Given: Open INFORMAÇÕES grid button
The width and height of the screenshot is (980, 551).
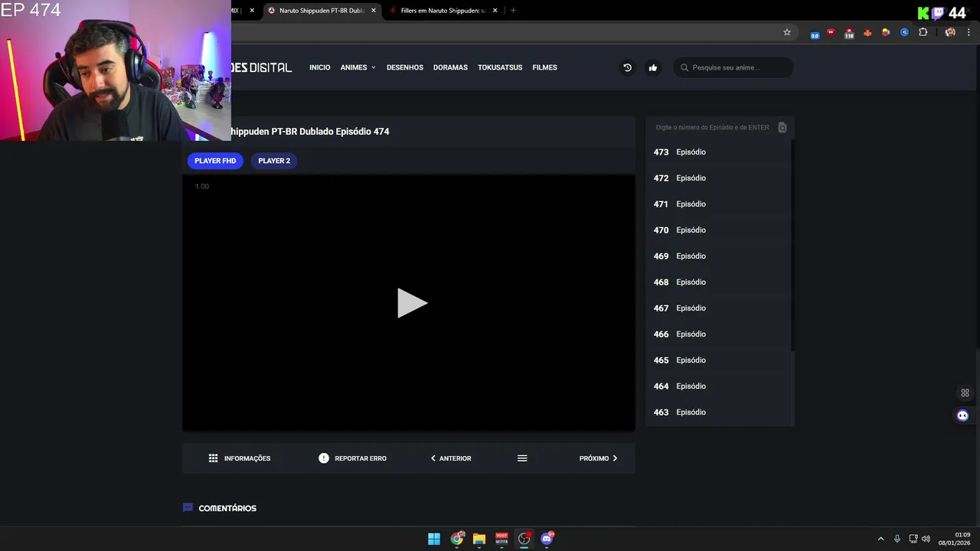Looking at the screenshot, I should click(x=240, y=458).
